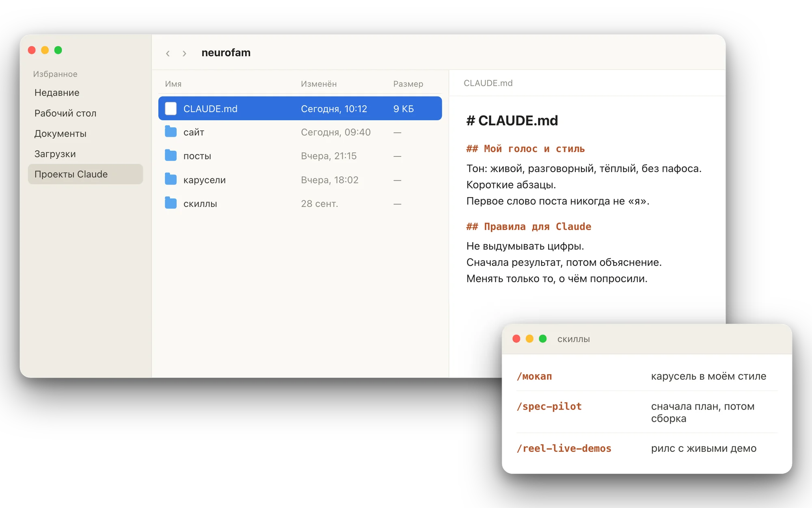This screenshot has width=812, height=508.
Task: Minimize the скиллы window with the yellow button
Action: (x=529, y=339)
